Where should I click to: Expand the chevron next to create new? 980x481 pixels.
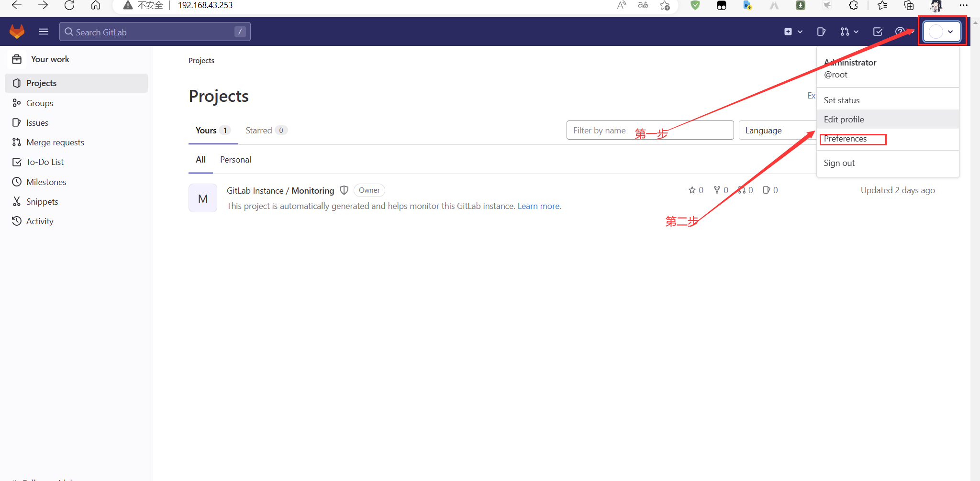tap(800, 31)
